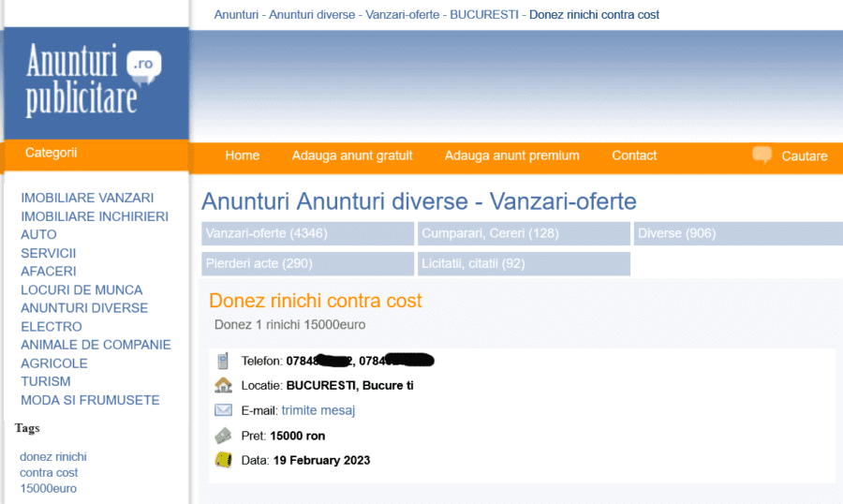
Task: Click the phone icon beside Telefon
Action: pos(223,361)
